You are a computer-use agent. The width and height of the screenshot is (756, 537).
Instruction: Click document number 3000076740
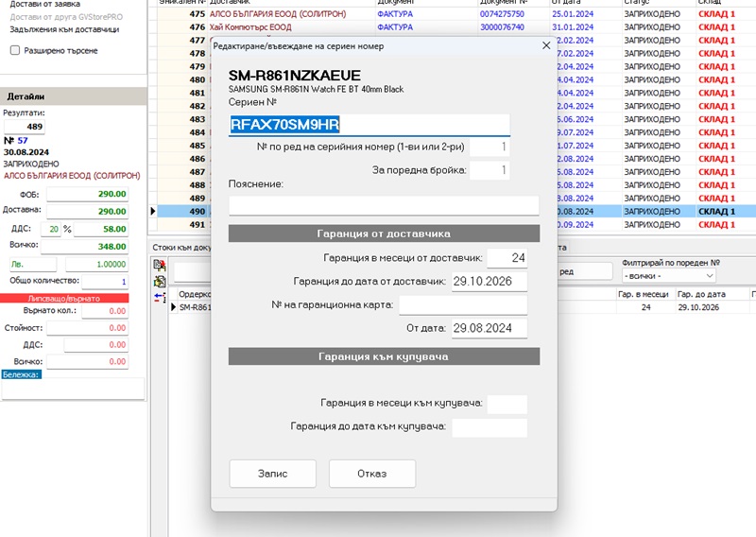click(x=502, y=27)
